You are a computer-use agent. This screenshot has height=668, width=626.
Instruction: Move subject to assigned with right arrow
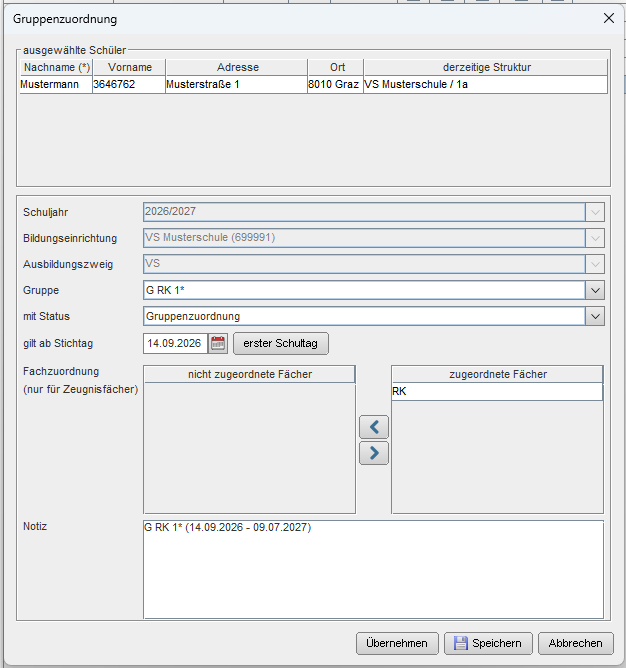374,453
